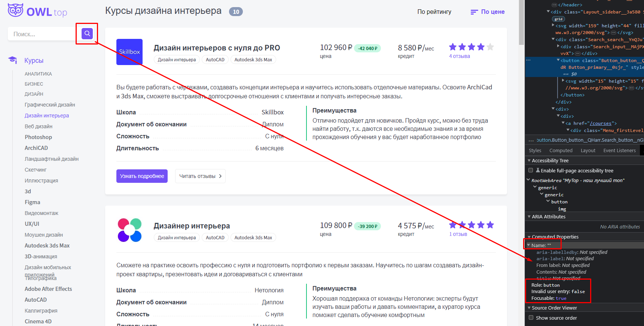The image size is (644, 326).
Task: Click the Skillbox school logo
Action: pos(129,52)
